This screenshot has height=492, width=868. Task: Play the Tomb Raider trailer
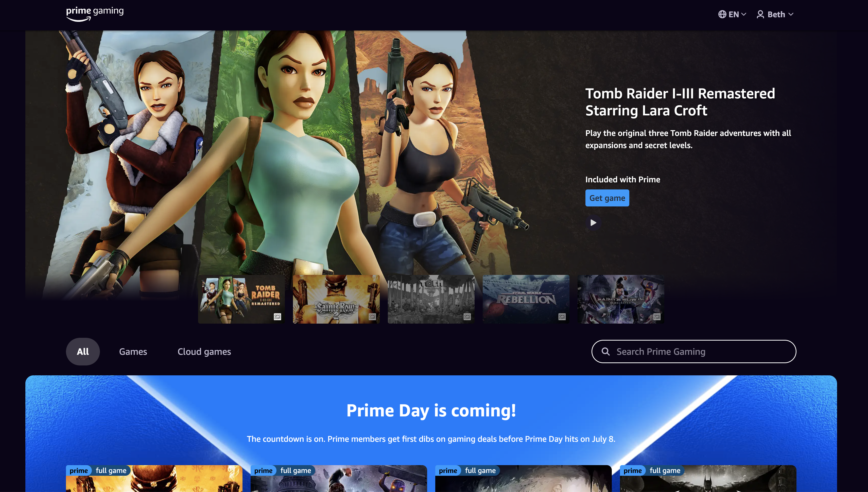click(593, 223)
